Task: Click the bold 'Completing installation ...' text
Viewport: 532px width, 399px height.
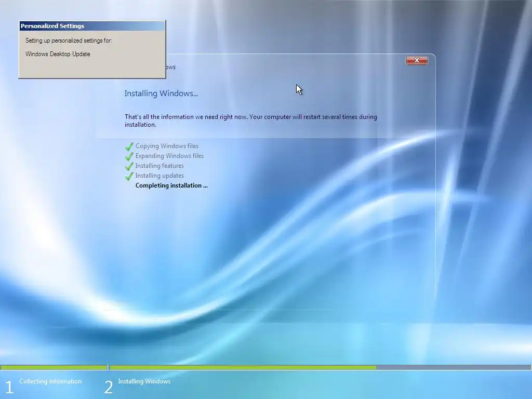Action: point(171,185)
